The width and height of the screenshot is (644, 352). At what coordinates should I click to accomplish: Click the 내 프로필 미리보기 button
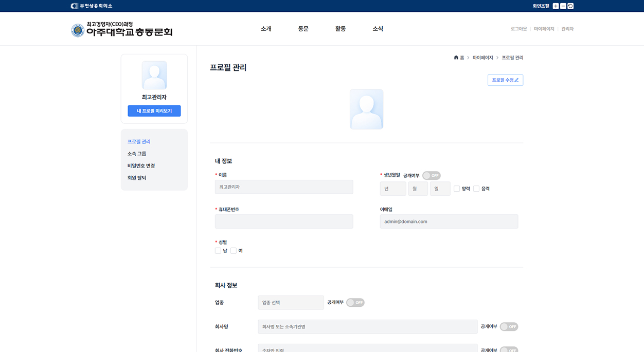click(154, 111)
